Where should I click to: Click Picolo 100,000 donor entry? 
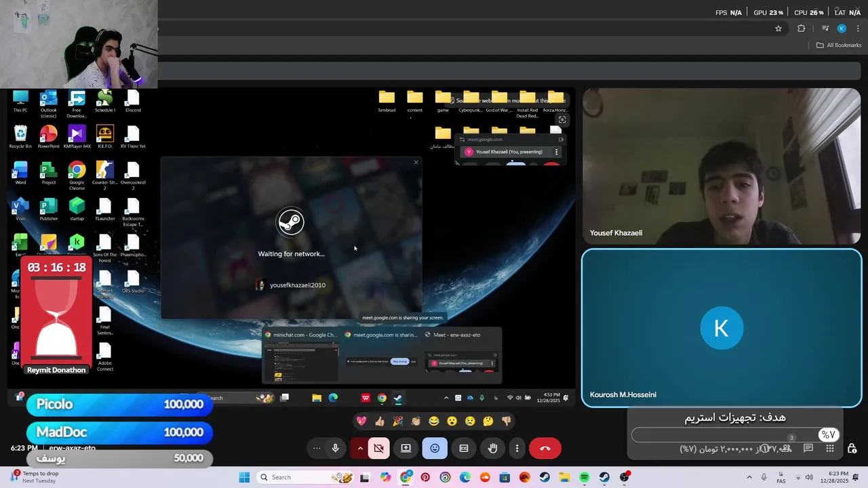pos(119,405)
